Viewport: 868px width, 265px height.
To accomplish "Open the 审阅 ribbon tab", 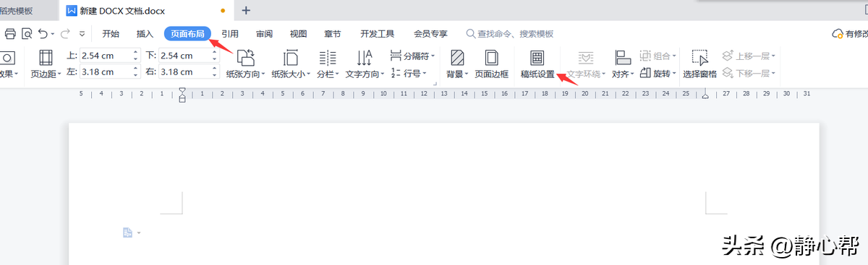I will coord(264,33).
